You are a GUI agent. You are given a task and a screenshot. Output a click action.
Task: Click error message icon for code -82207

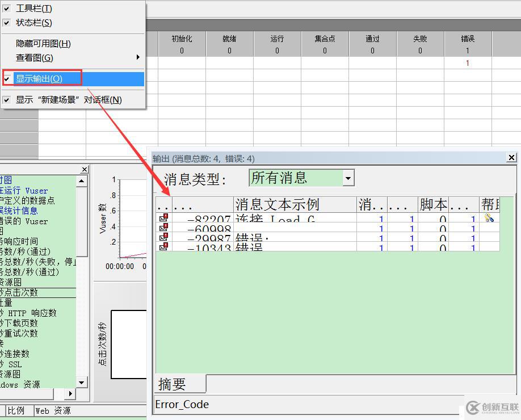pyautogui.click(x=163, y=217)
